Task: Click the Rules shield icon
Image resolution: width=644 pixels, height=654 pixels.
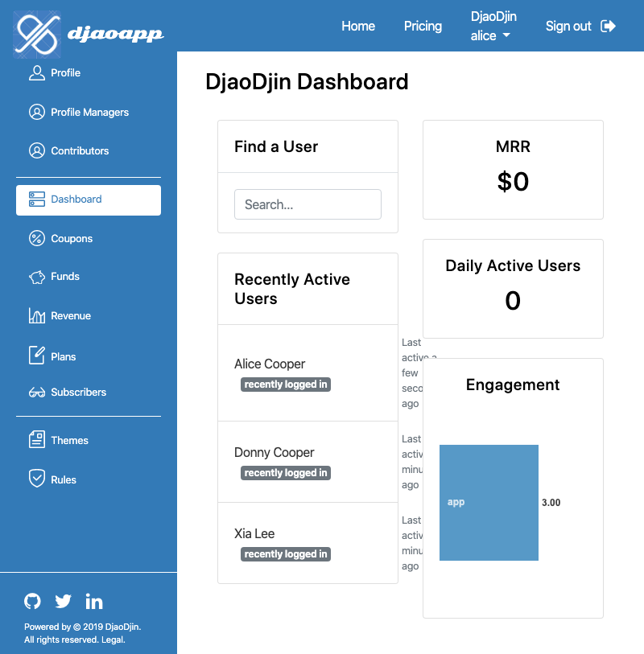Action: [x=37, y=479]
